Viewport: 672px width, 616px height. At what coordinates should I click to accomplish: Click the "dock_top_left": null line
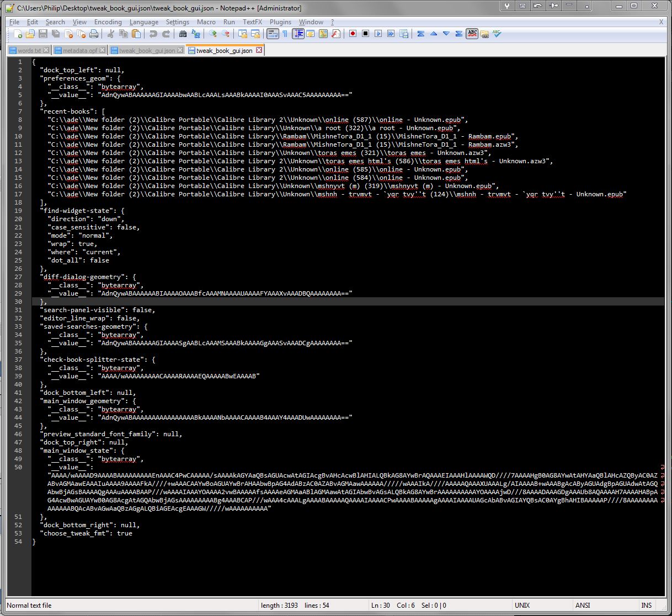(82, 70)
